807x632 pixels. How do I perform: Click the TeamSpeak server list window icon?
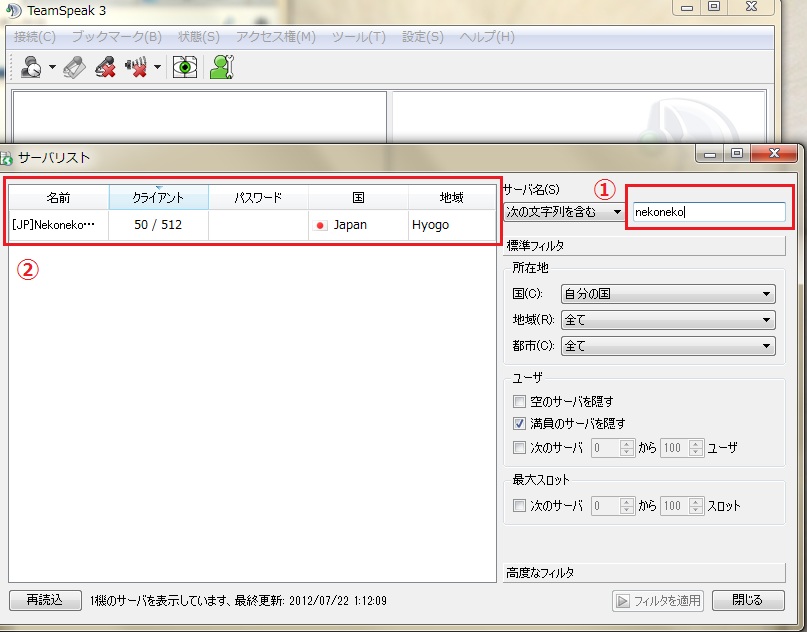point(7,157)
